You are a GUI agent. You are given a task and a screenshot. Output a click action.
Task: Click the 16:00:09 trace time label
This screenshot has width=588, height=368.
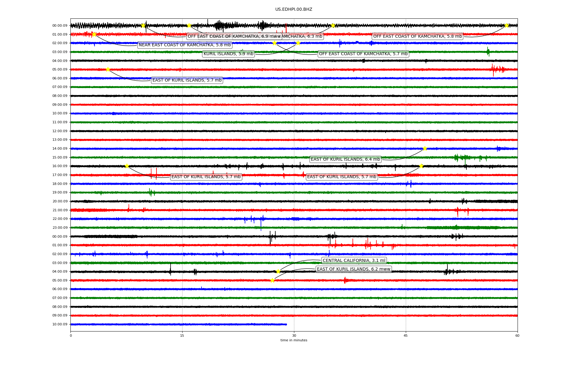(x=60, y=166)
